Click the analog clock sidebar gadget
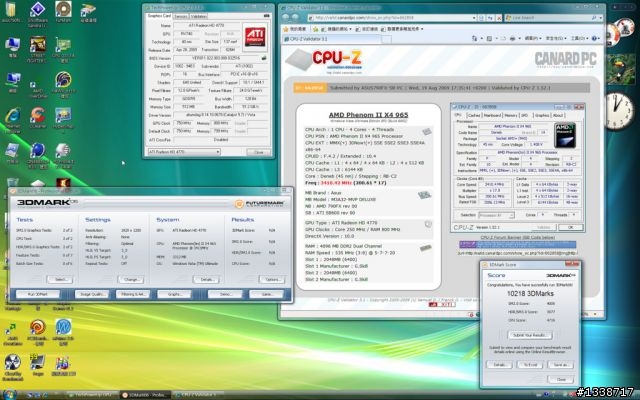This screenshot has height=400, width=640. click(618, 111)
